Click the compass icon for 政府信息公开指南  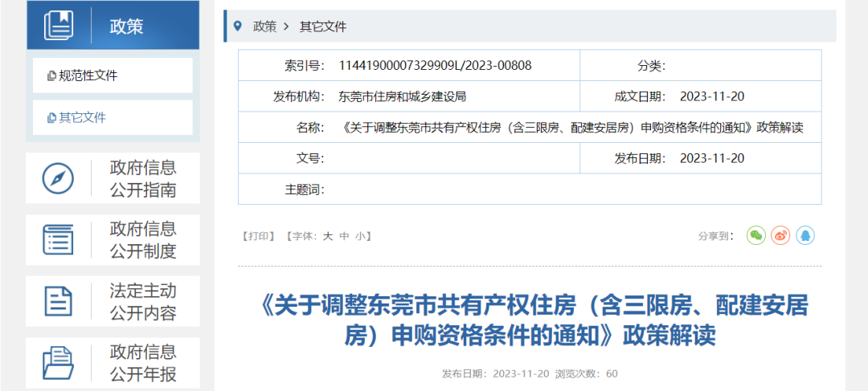click(x=58, y=178)
